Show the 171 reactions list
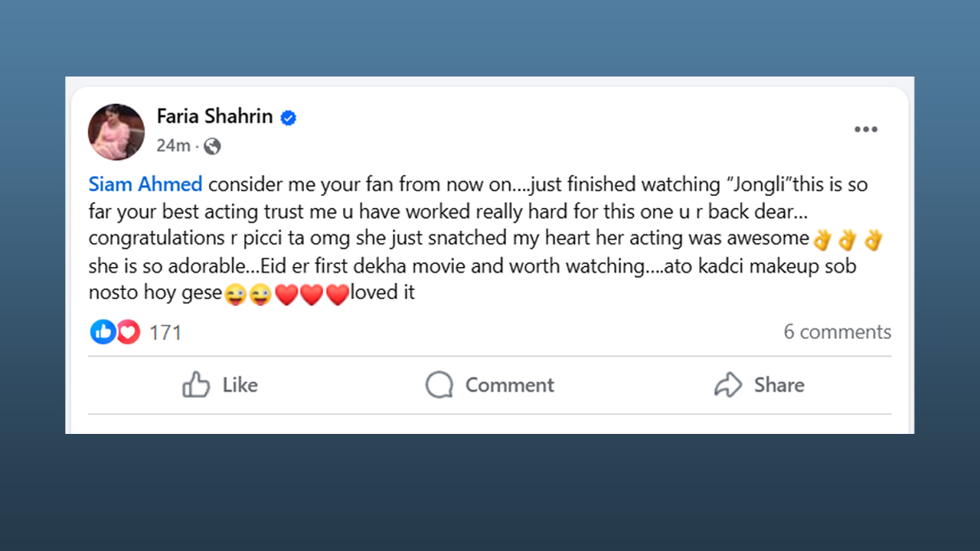 tap(165, 332)
